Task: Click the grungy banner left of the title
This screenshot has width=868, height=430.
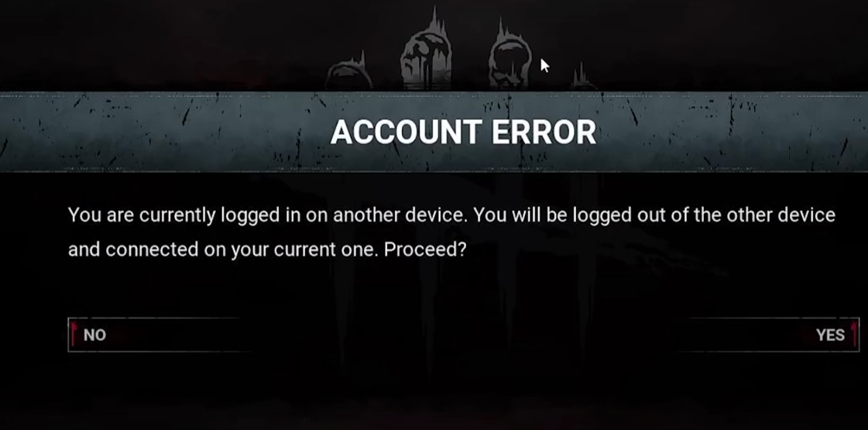Action: point(160,132)
